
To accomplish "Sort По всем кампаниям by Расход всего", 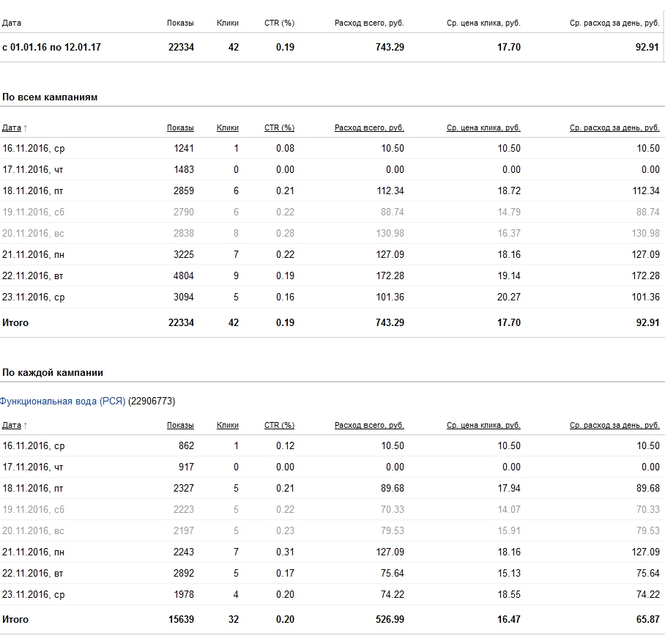I will point(369,128).
